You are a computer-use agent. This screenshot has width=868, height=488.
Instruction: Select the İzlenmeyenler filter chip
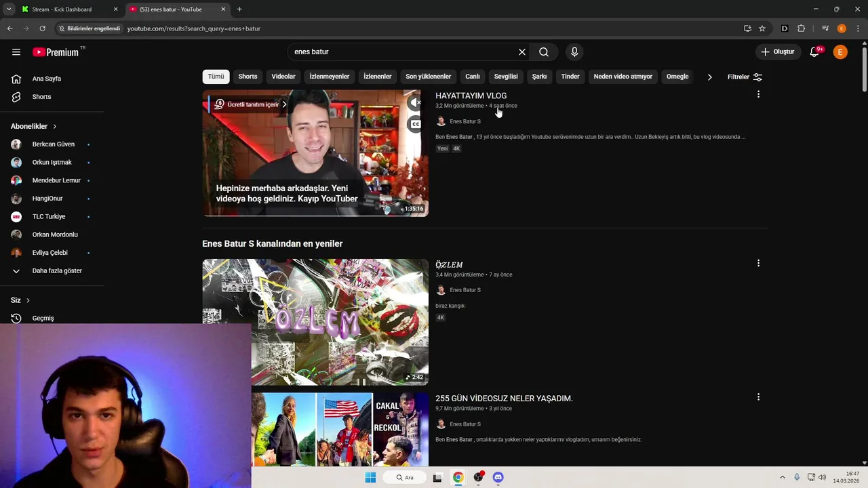coord(330,77)
